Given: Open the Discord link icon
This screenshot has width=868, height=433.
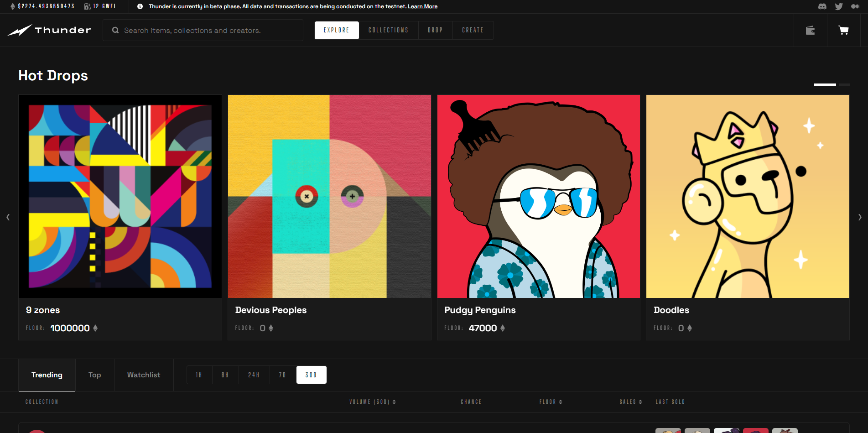Looking at the screenshot, I should [x=822, y=6].
